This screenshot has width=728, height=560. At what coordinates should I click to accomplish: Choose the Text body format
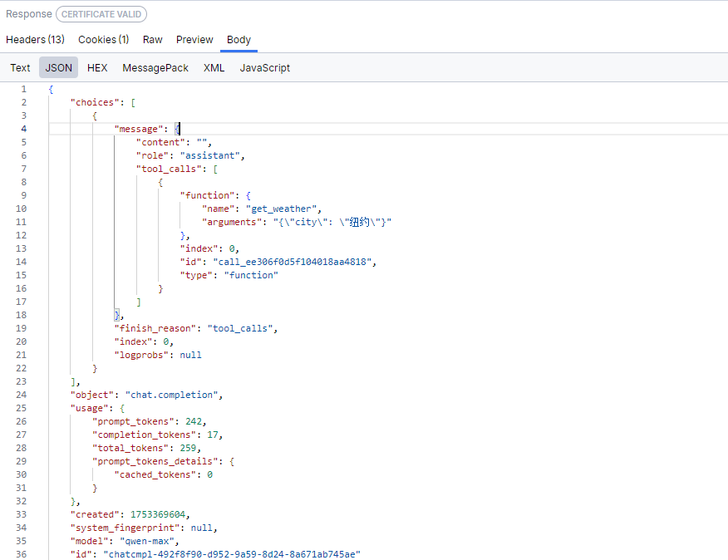point(20,68)
